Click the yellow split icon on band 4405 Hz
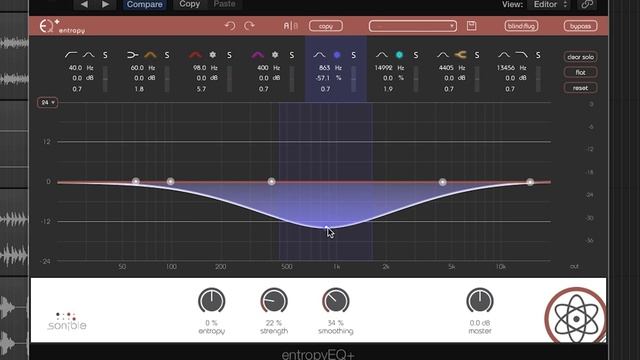 (x=460, y=55)
